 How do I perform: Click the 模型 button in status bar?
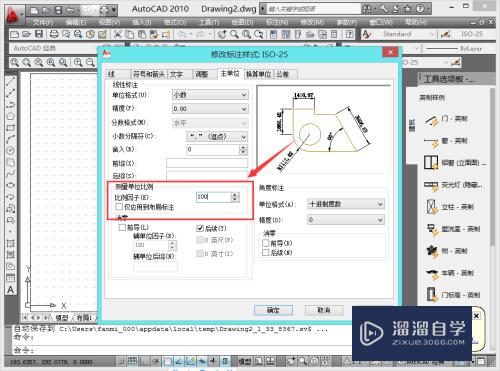pyautogui.click(x=245, y=361)
